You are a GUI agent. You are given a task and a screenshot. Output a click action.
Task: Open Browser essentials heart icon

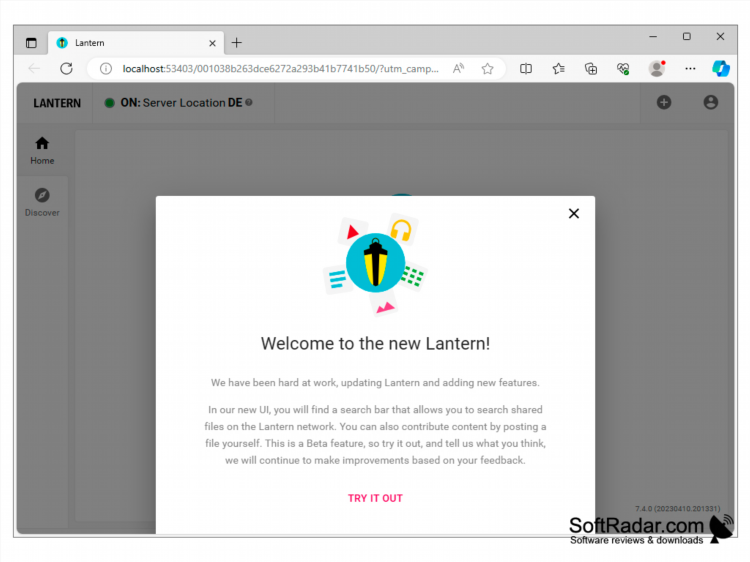623,69
